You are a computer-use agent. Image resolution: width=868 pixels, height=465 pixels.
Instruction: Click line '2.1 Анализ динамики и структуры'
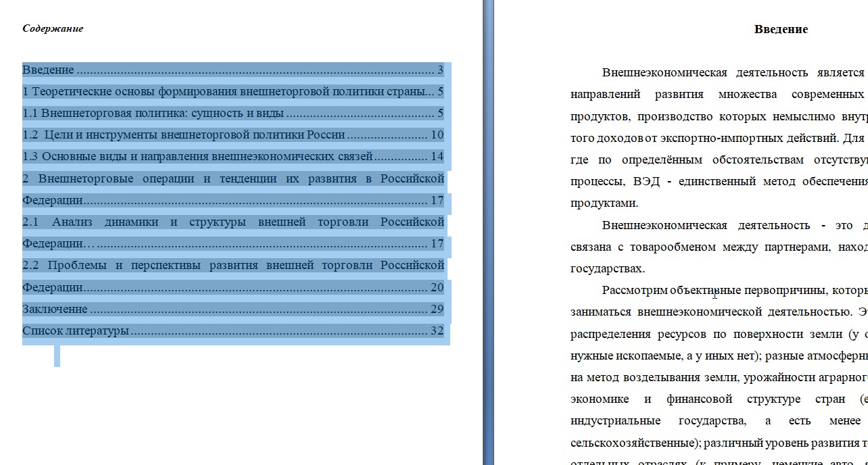pos(233,222)
